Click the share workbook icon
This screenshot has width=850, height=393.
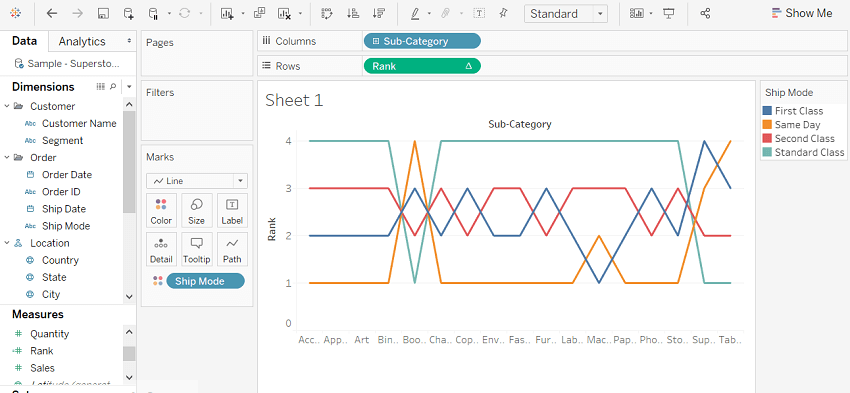coord(705,14)
